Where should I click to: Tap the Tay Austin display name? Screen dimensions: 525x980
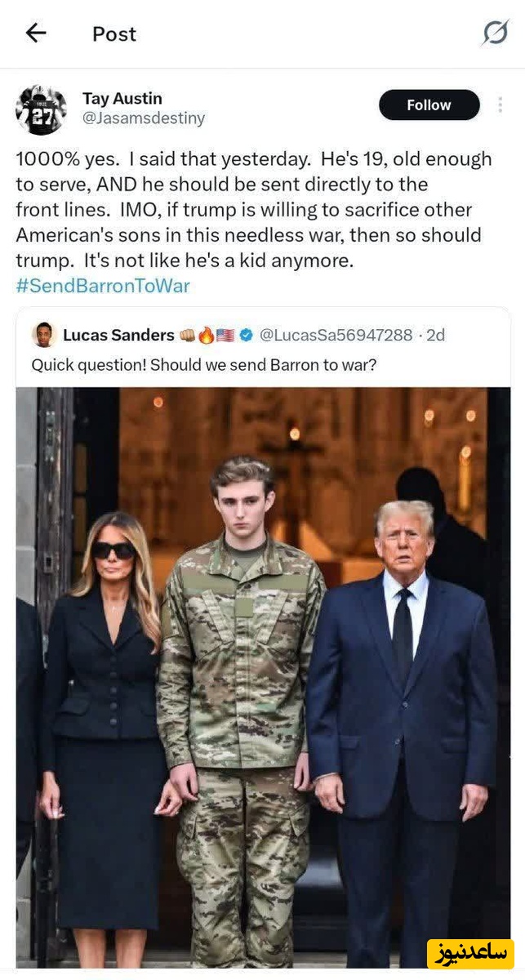point(122,99)
